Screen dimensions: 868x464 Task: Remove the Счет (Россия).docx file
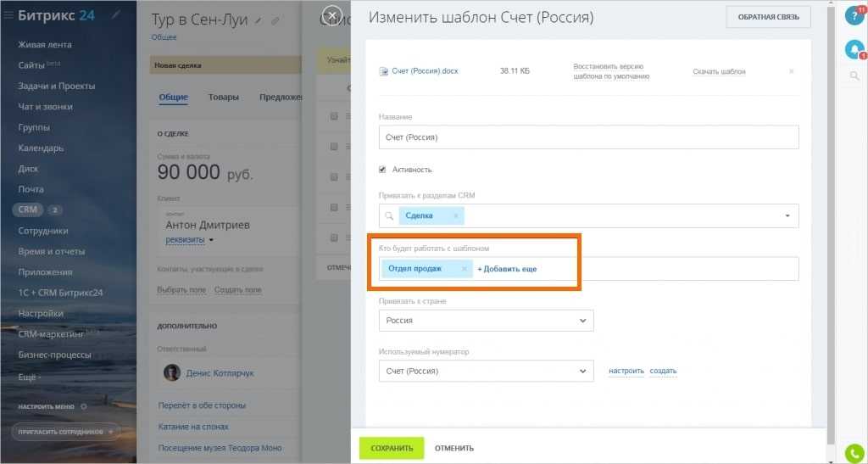tap(792, 71)
